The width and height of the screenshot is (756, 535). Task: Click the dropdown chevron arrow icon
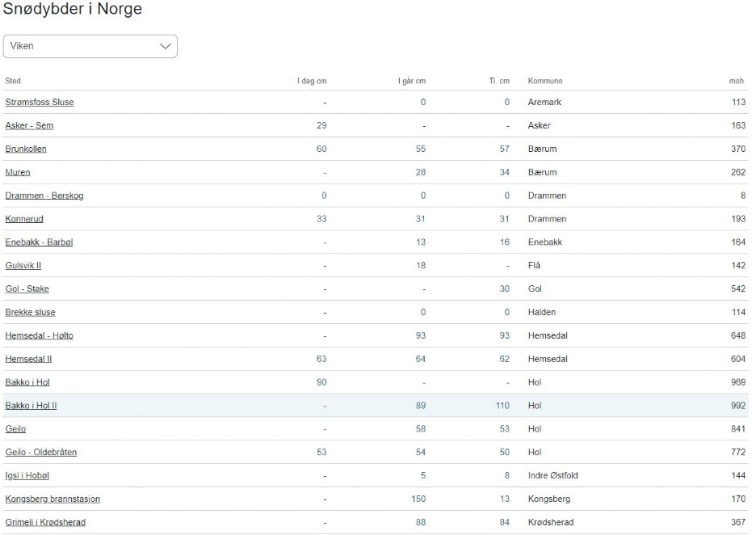coord(166,46)
